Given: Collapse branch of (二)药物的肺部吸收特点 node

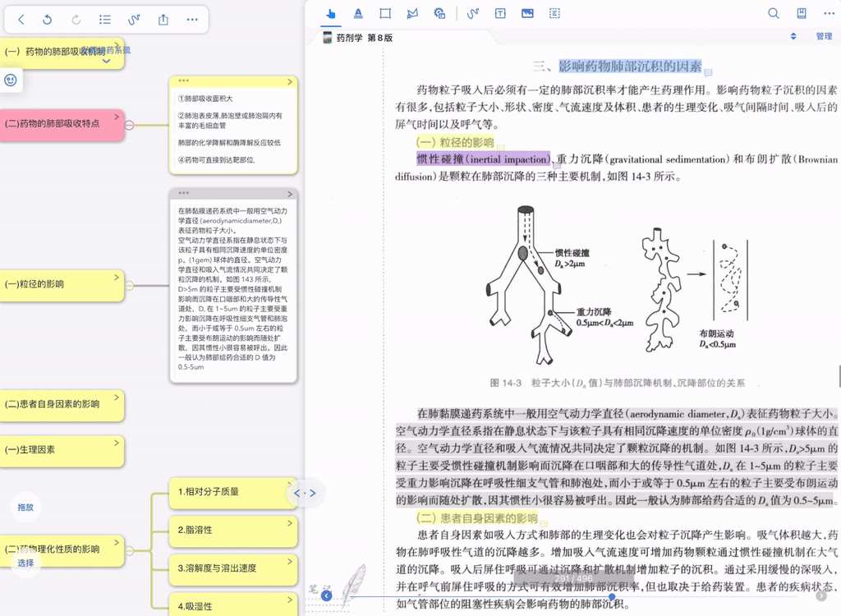Looking at the screenshot, I should 129,125.
